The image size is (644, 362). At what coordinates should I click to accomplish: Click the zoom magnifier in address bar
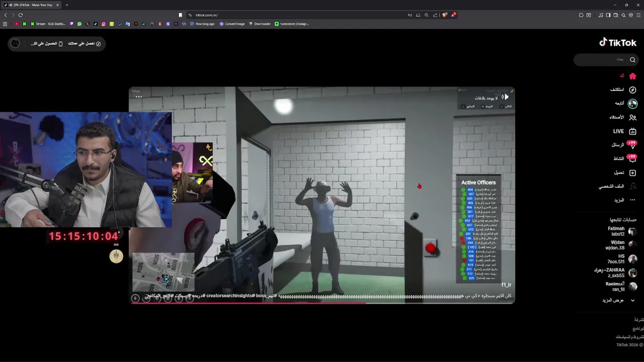click(x=427, y=15)
